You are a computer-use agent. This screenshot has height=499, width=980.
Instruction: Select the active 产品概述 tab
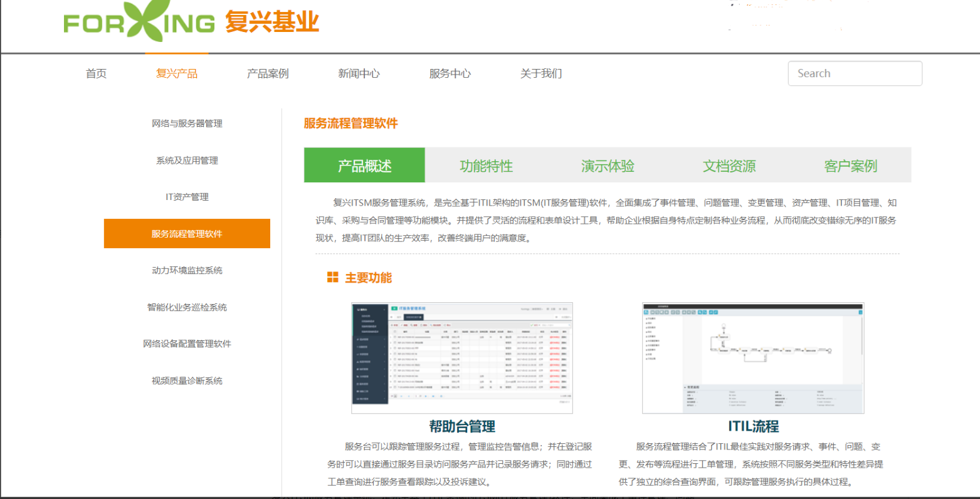364,165
